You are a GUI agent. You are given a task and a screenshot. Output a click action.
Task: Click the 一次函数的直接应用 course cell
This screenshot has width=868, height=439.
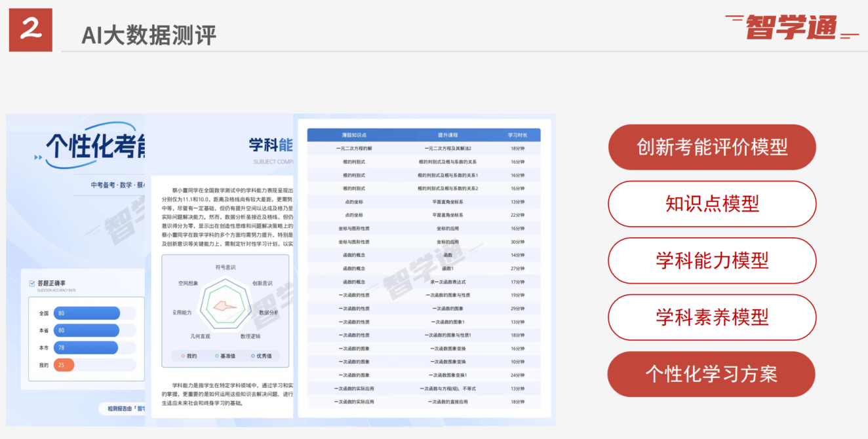click(448, 402)
